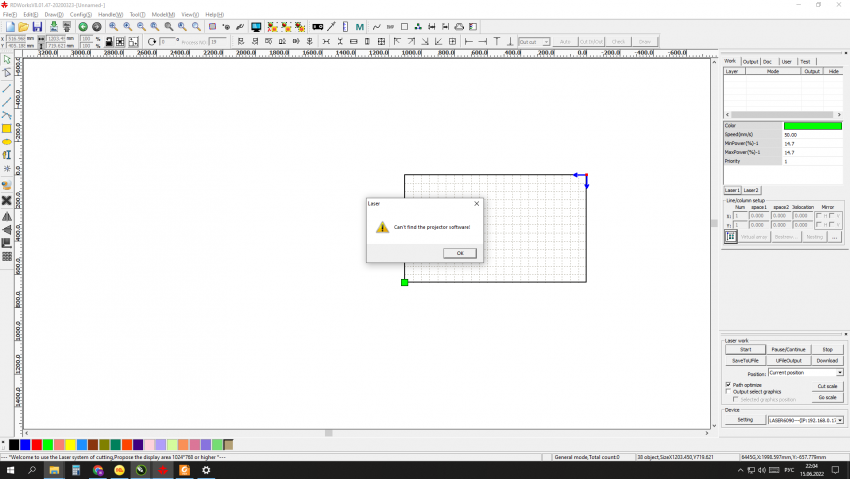Click the Open folder icon in toolbar

[24, 26]
